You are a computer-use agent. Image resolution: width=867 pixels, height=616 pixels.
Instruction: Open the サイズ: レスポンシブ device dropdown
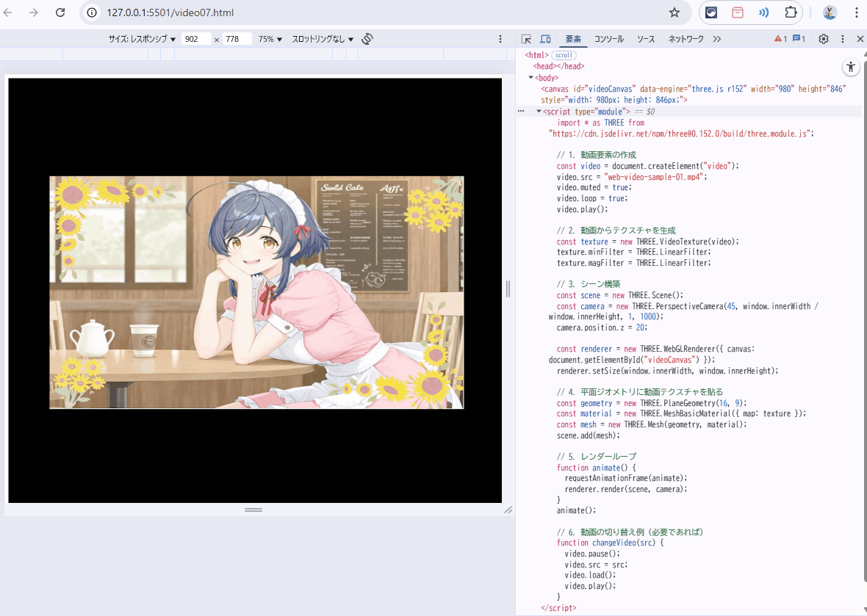pyautogui.click(x=142, y=39)
